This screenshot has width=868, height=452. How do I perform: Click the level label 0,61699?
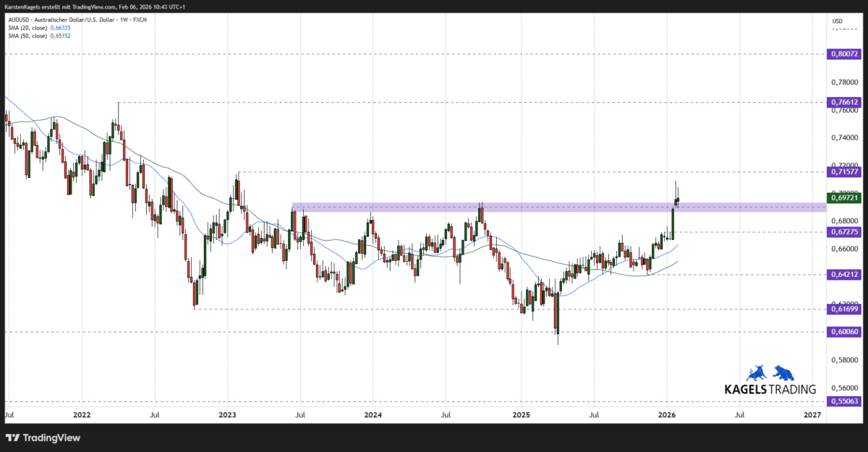pyautogui.click(x=843, y=309)
